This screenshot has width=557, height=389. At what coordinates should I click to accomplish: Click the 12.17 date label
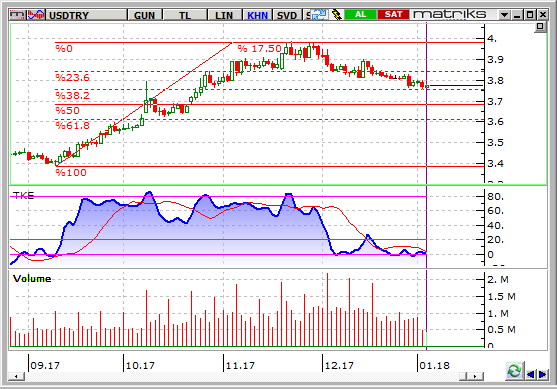[x=339, y=365]
